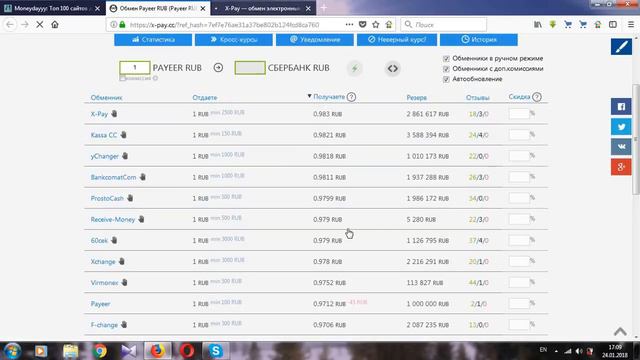The height and width of the screenshot is (360, 640).
Task: Open help icon next to Получаете
Action: point(351,97)
